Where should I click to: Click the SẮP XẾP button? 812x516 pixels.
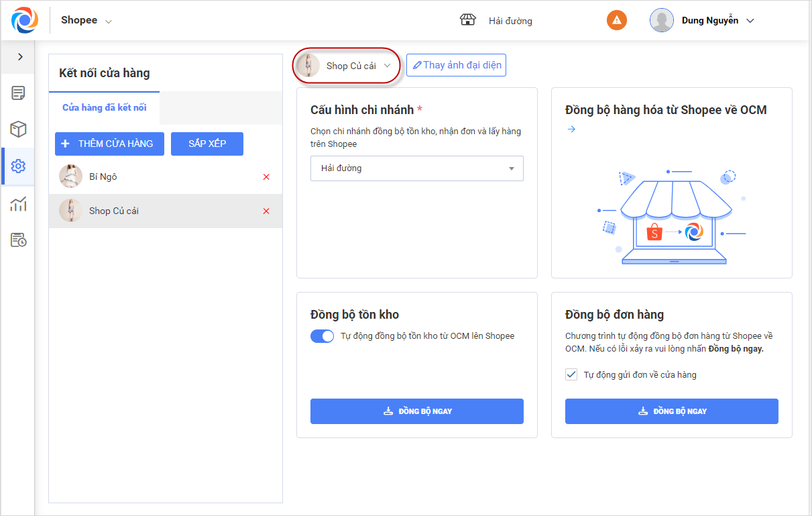(207, 144)
